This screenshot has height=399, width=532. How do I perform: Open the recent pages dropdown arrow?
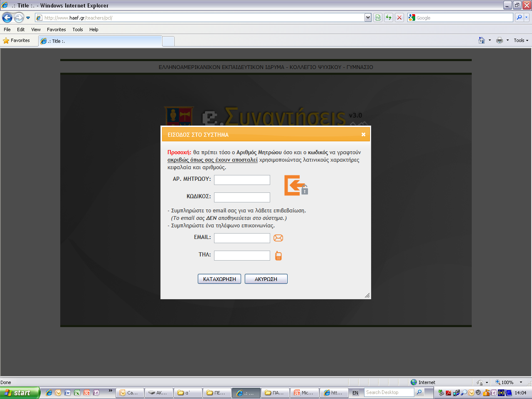point(28,18)
